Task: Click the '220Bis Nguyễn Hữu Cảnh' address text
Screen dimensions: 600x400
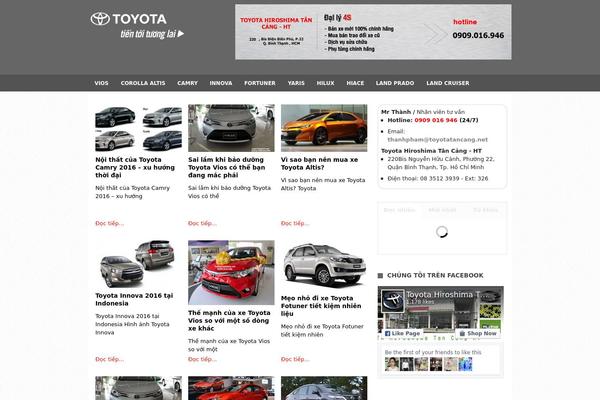Action: 441,163
